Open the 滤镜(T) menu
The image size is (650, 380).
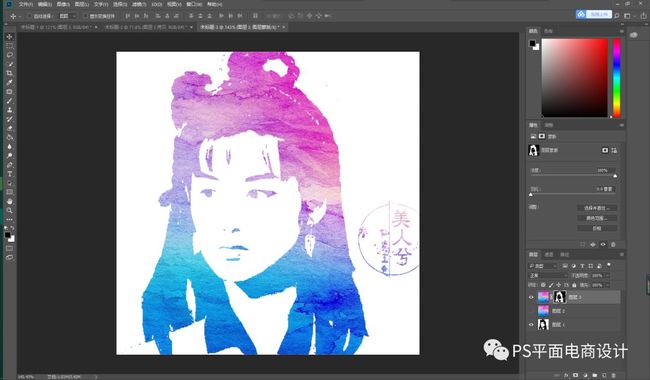tap(138, 4)
